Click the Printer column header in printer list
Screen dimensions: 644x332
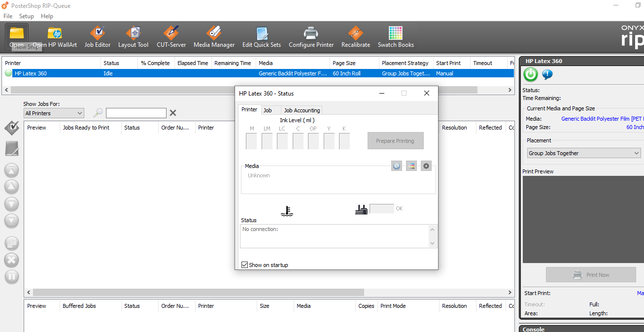click(52, 63)
